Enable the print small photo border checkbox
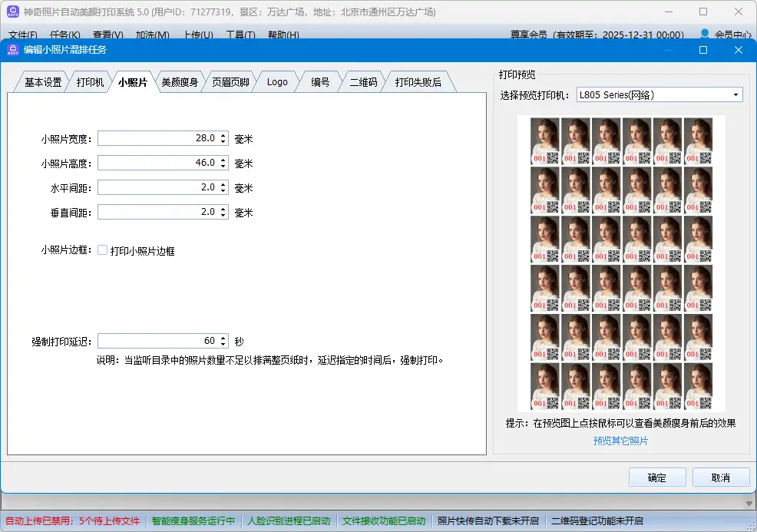757x532 pixels. pos(103,250)
